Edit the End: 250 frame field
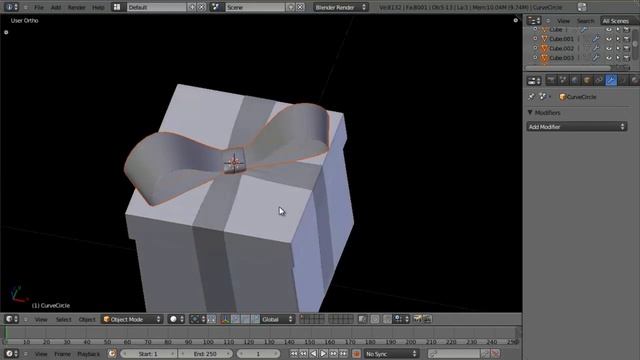 pos(205,354)
